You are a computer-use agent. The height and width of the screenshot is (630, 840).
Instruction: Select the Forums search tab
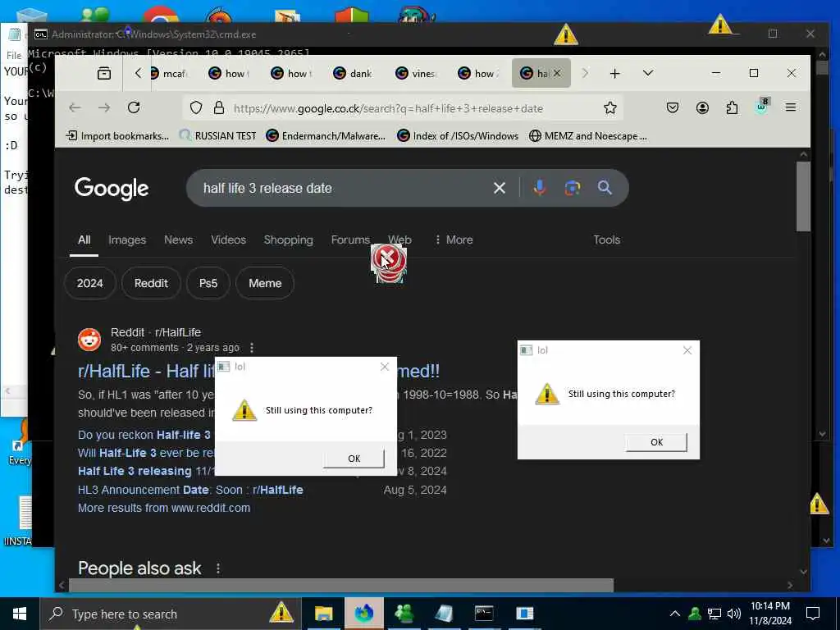tap(350, 240)
